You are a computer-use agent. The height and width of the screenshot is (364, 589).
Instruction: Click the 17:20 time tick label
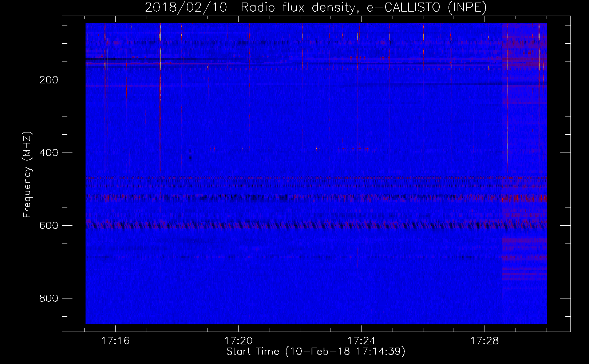(238, 341)
